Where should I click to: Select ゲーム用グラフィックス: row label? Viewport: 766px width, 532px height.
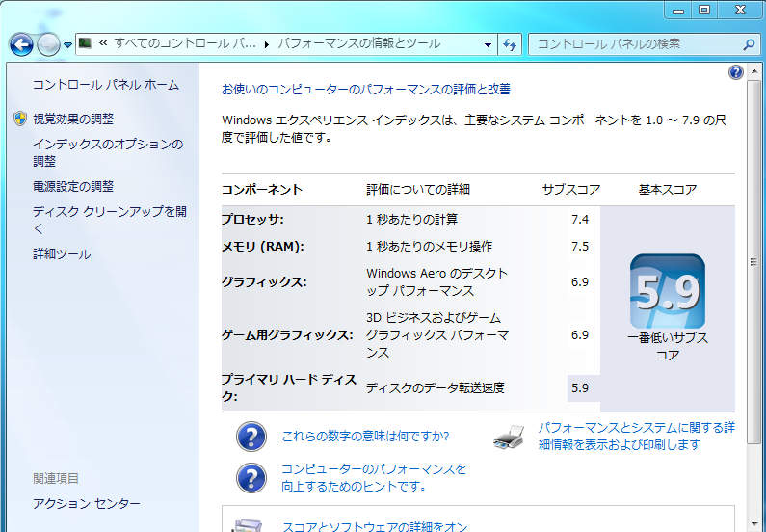(287, 335)
